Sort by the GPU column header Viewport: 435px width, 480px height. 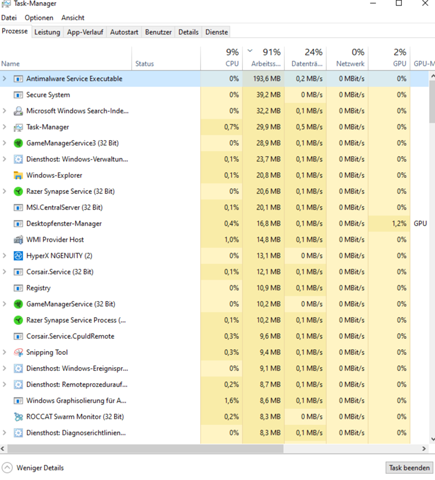[389, 58]
